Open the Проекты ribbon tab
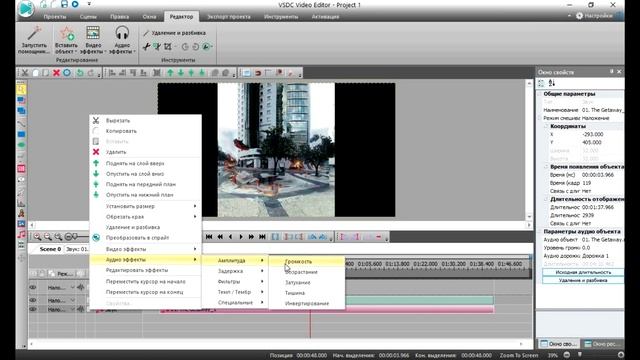The height and width of the screenshot is (360, 640). coord(55,17)
